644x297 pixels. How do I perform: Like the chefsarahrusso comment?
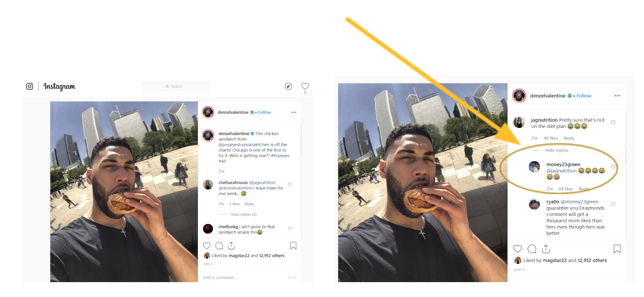(x=290, y=184)
